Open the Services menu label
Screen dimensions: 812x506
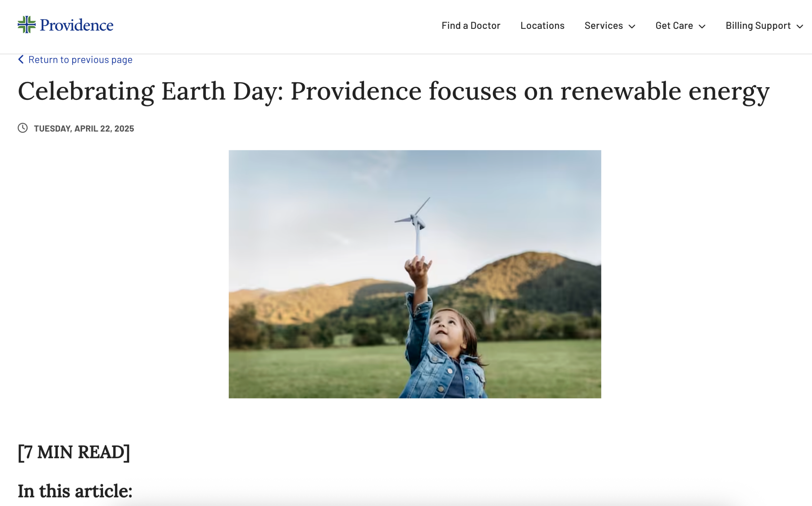pos(604,26)
